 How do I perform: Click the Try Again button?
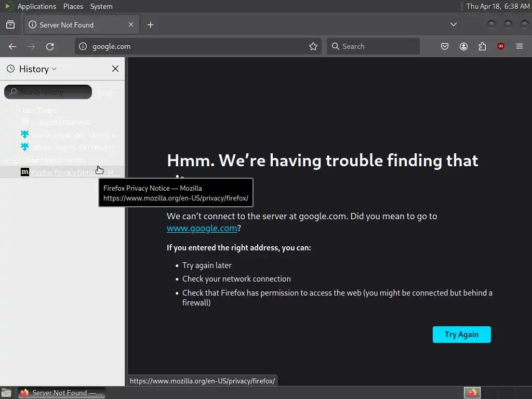tap(461, 335)
